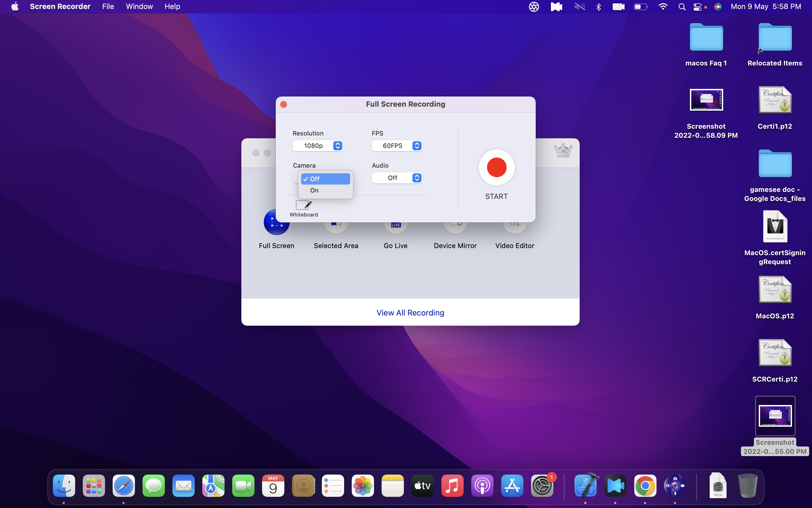812x508 pixels.
Task: Open App Store from the Dock
Action: pyautogui.click(x=512, y=485)
